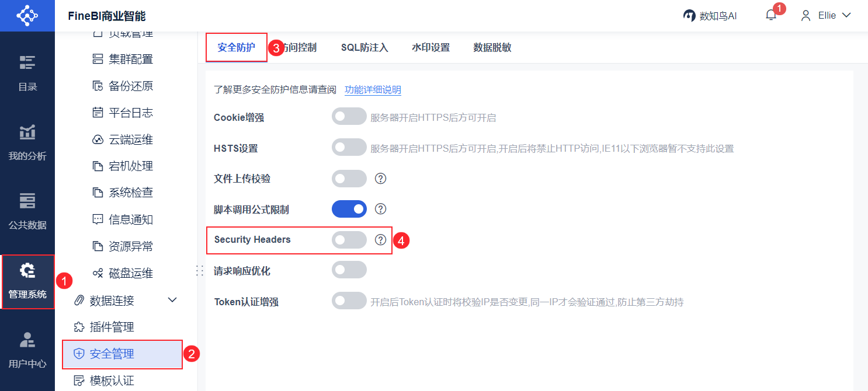Expand the 数据连接 menu chevron
This screenshot has width=868, height=391.
pyautogui.click(x=172, y=300)
